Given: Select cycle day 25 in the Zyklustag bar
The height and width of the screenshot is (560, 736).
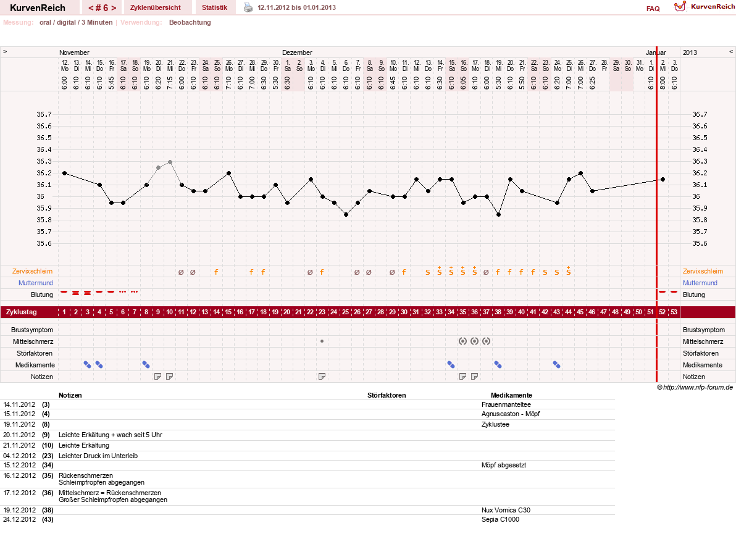Looking at the screenshot, I should click(x=346, y=312).
